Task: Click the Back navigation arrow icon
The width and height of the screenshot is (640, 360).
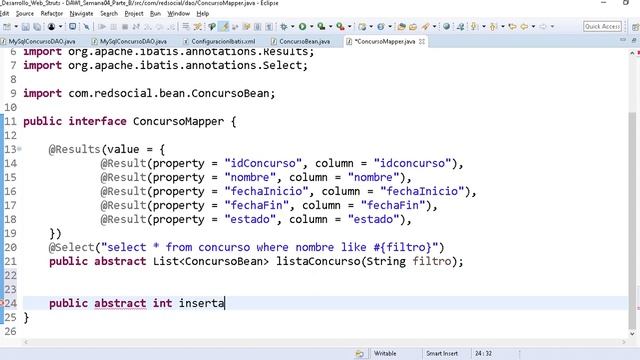Action: [x=524, y=27]
